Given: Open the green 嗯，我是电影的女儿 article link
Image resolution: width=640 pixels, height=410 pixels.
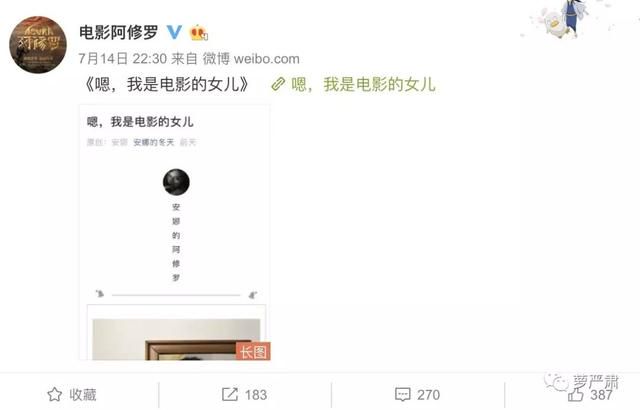Looking at the screenshot, I should click(363, 84).
